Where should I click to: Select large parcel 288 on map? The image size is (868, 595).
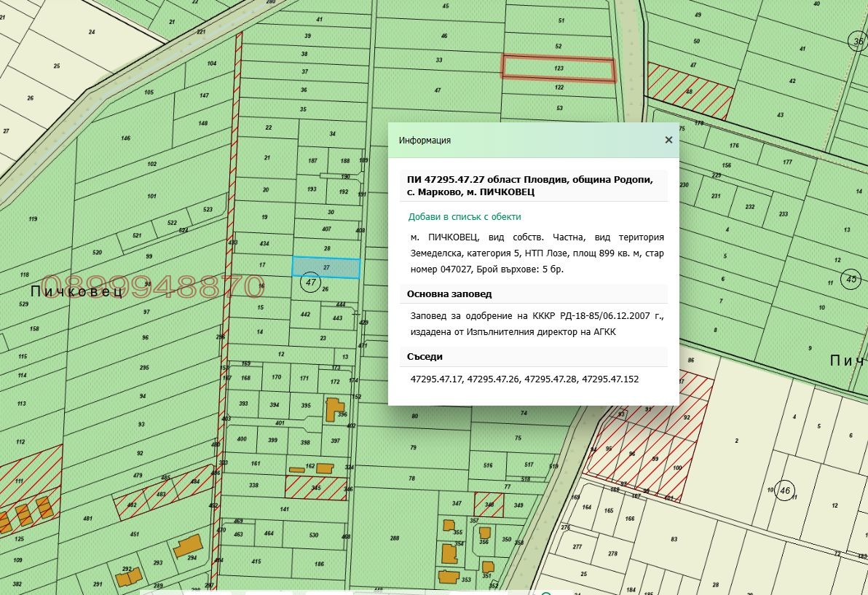pyautogui.click(x=394, y=537)
